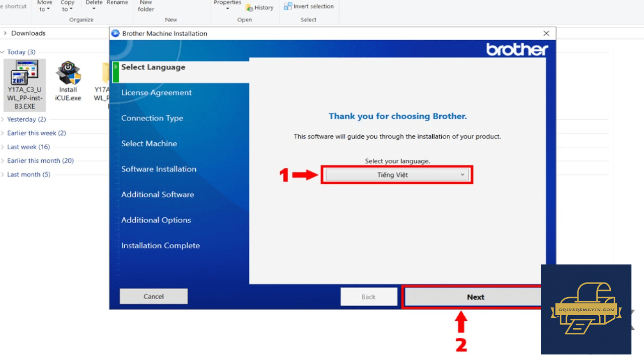Collapse the Today (3) file group
Screen dimensions: 644x362
point(3,52)
